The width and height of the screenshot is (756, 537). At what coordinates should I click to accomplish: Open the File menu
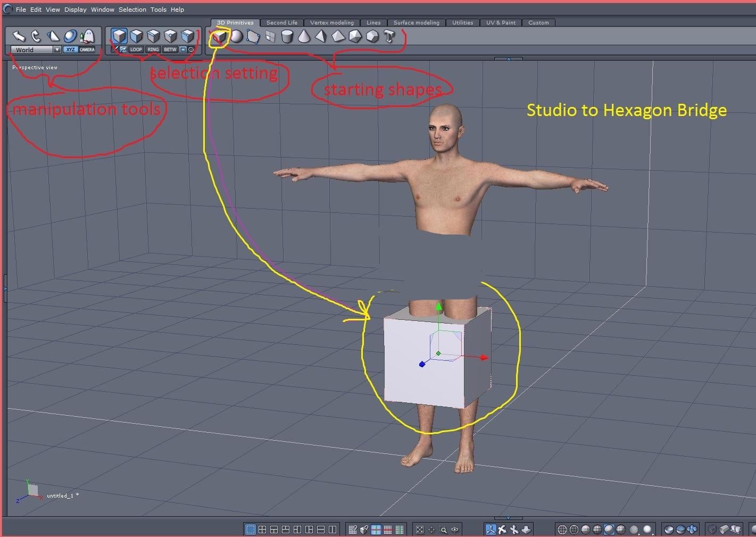pyautogui.click(x=21, y=10)
